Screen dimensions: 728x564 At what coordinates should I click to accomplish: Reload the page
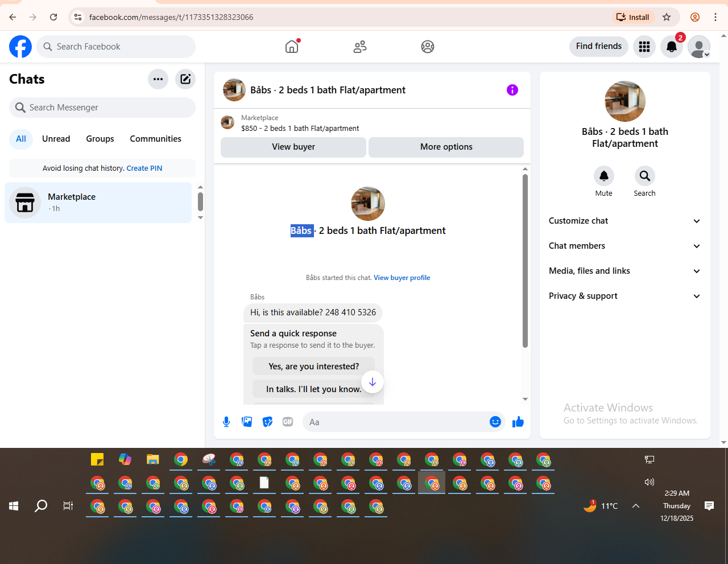(x=53, y=17)
